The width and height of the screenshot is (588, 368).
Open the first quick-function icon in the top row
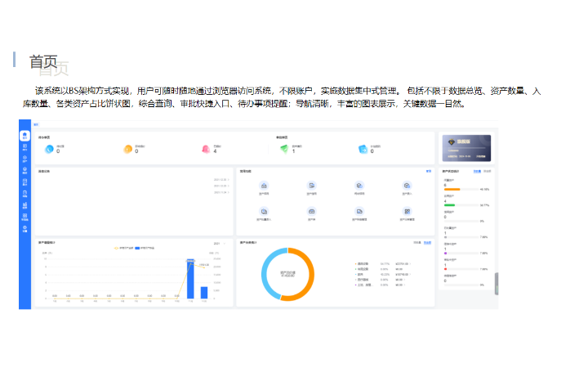[x=264, y=186]
